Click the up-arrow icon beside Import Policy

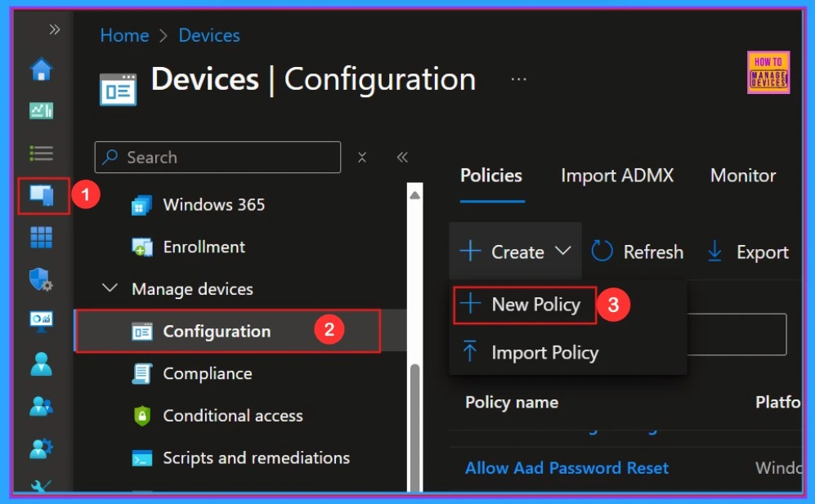[470, 350]
